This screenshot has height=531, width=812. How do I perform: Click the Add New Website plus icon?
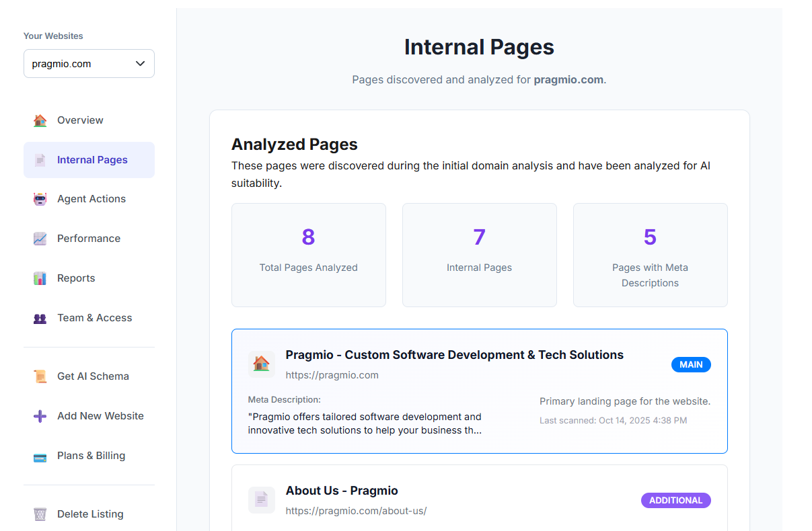point(40,416)
